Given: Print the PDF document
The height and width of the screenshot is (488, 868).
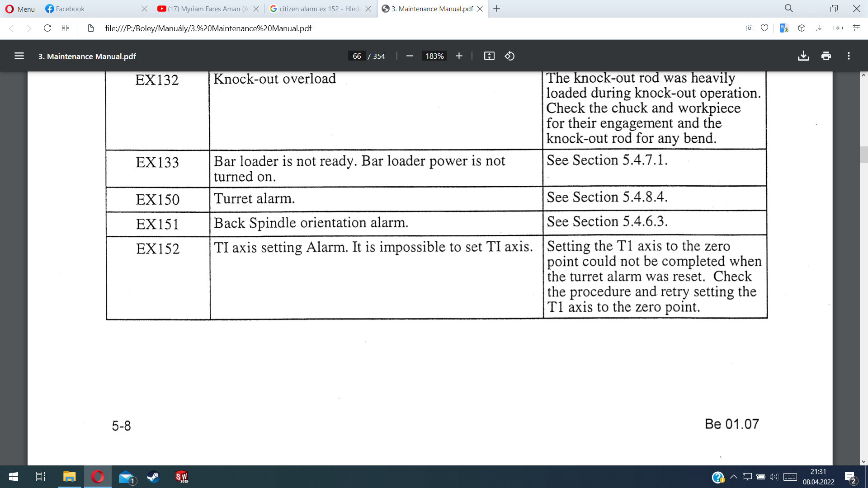Looking at the screenshot, I should point(826,56).
